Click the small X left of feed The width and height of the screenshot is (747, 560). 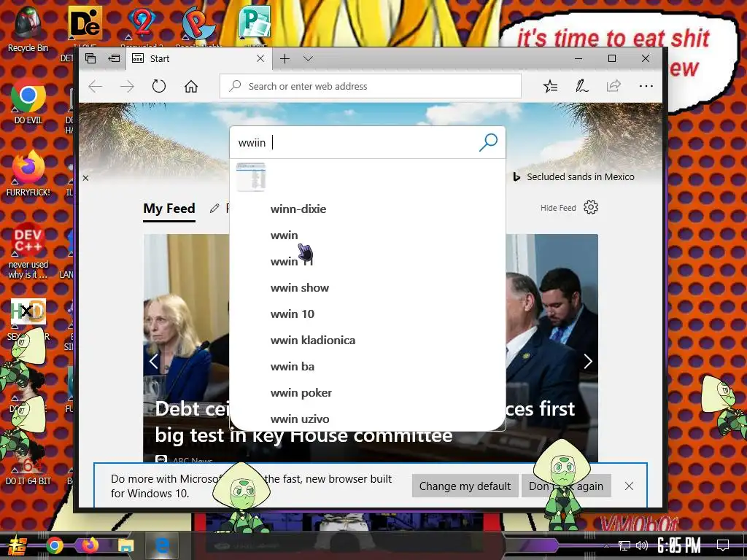(x=86, y=178)
